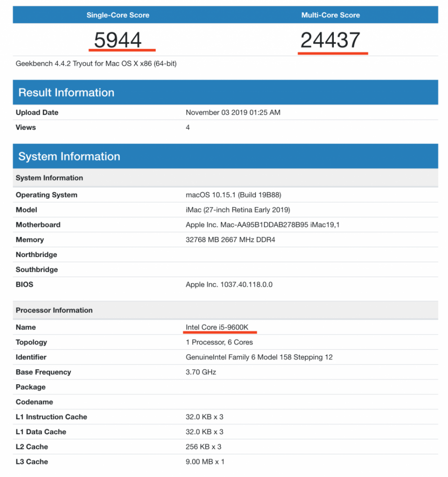
Task: Click the "Views" row label
Action: tap(26, 128)
